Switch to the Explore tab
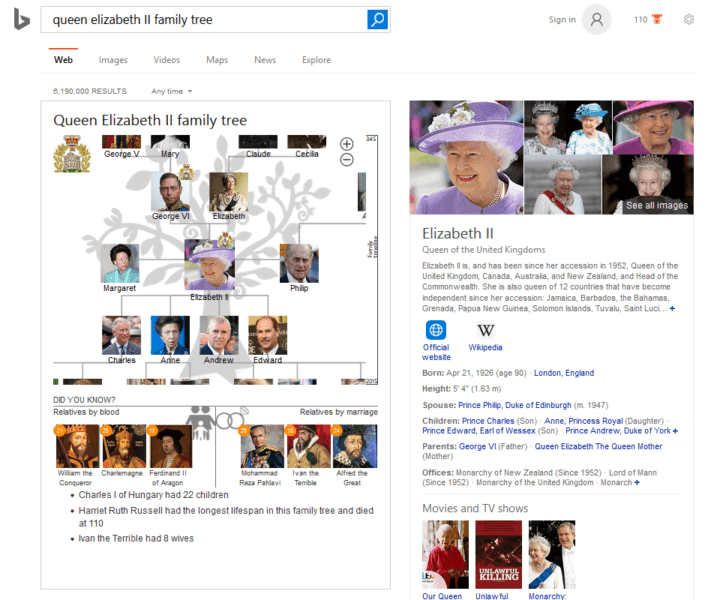The height and width of the screenshot is (600, 708). point(317,60)
